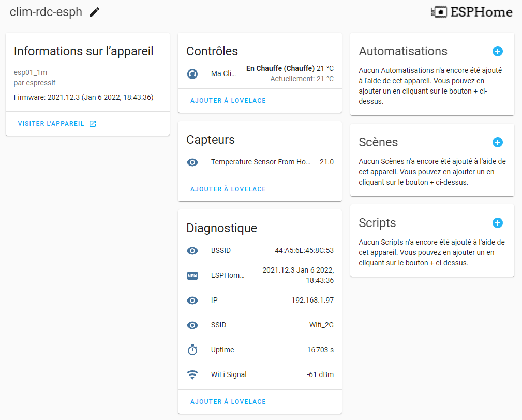Add Capteurs entities to Lovelace
This screenshot has height=420, width=522.
point(228,189)
